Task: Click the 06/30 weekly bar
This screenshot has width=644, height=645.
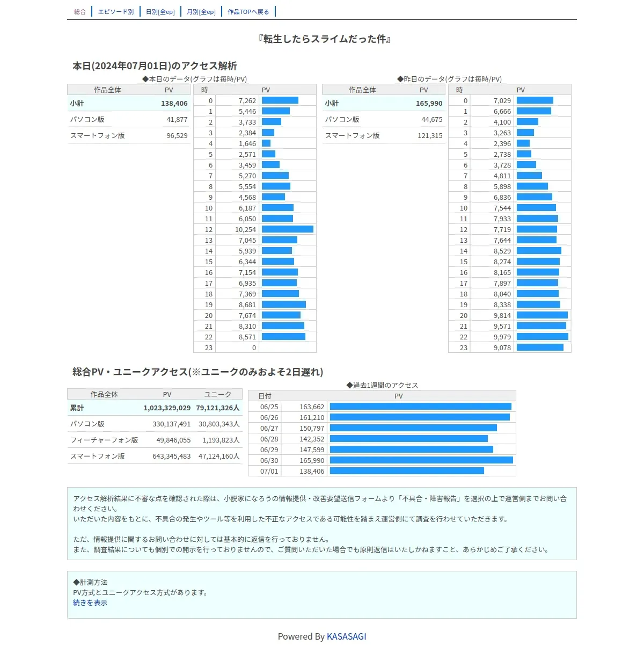Action: coord(421,460)
